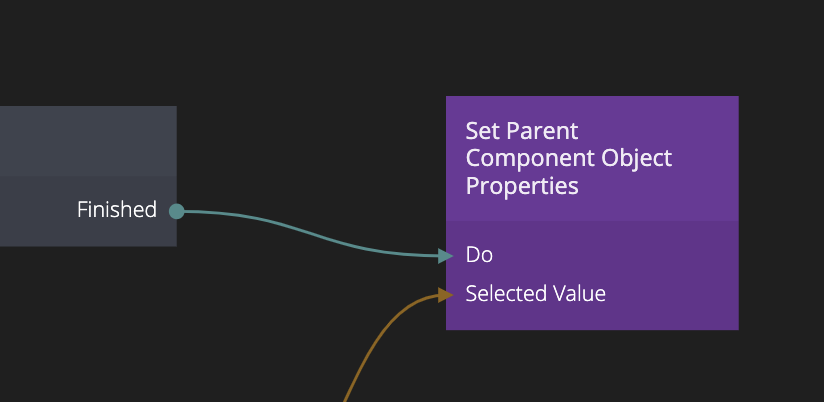Click the purple row right of Do
This screenshot has width=824, height=402.
620,255
